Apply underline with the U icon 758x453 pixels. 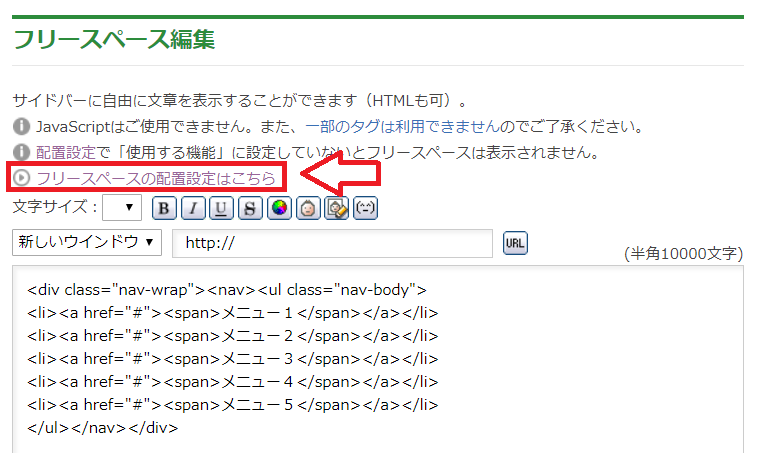coord(221,208)
